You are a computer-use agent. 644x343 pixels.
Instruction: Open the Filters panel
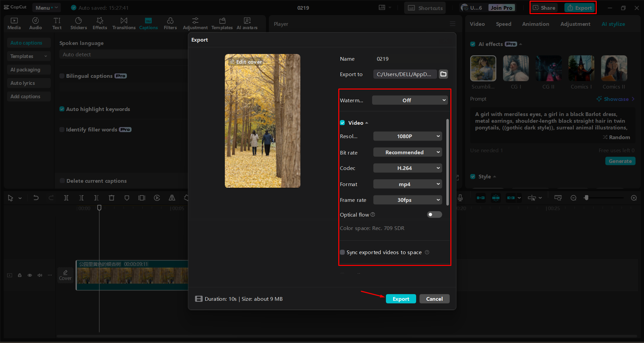170,23
